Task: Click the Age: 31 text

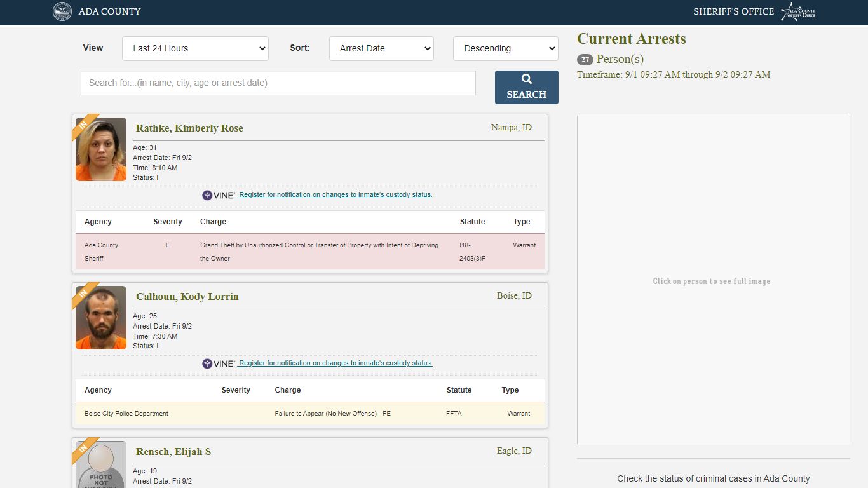Action: (x=145, y=148)
